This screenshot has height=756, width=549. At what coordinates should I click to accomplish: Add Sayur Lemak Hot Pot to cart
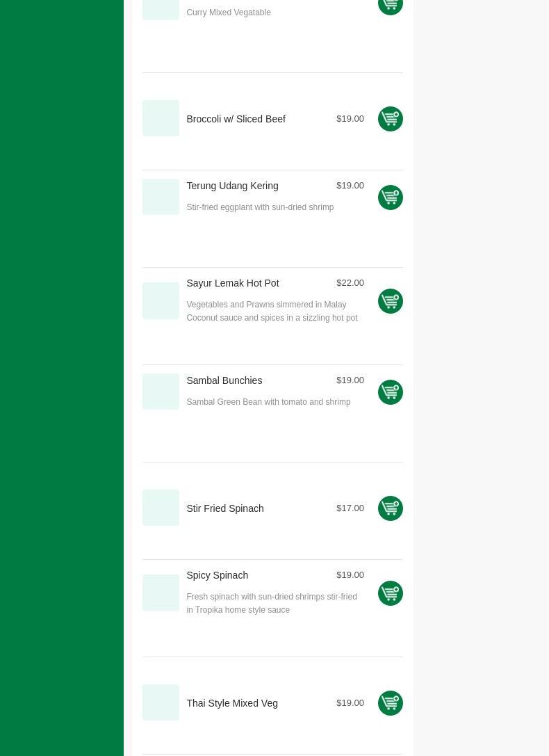tap(390, 301)
